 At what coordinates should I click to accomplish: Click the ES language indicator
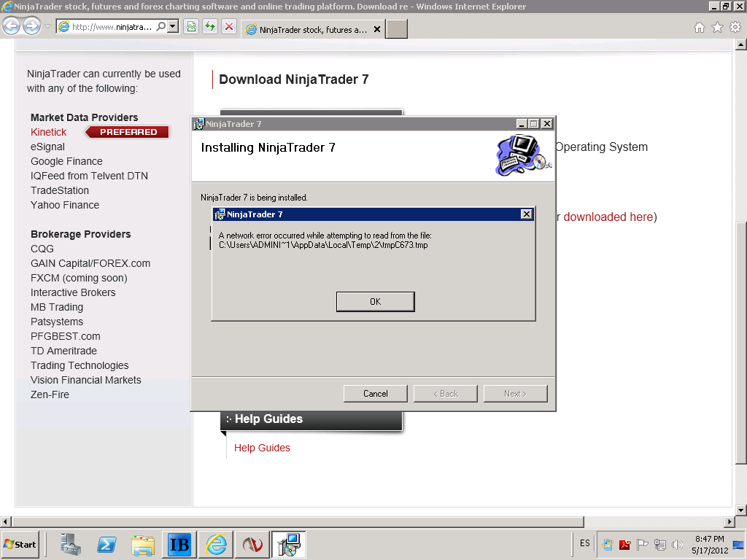pos(584,543)
